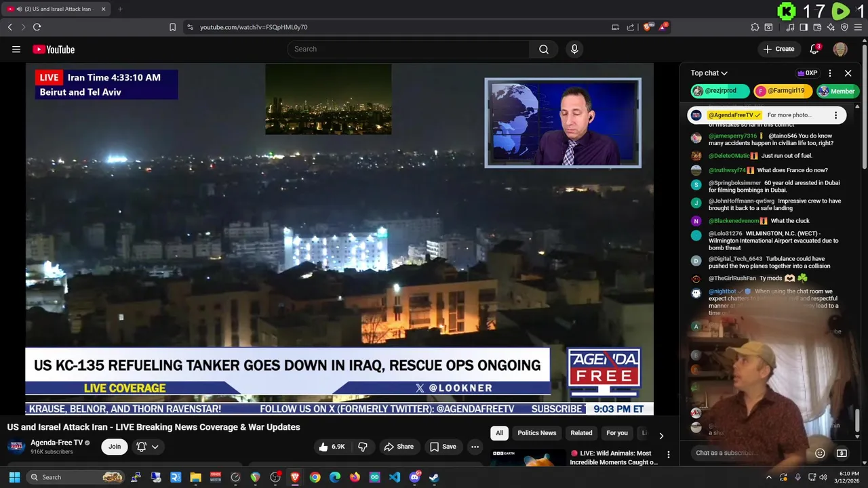Send a Super Chat with the dollar icon
This screenshot has height=488, width=868.
842,453
